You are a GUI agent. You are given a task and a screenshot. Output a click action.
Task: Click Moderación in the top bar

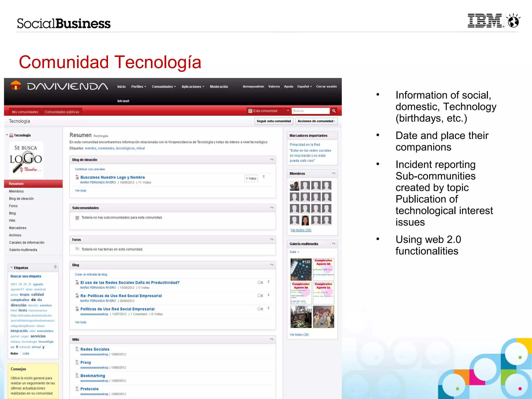(219, 87)
